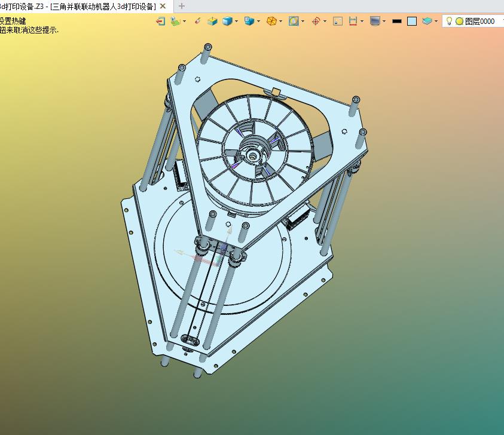Select the blue shaded cube display icon
The width and height of the screenshot is (504, 435).
pos(227,21)
